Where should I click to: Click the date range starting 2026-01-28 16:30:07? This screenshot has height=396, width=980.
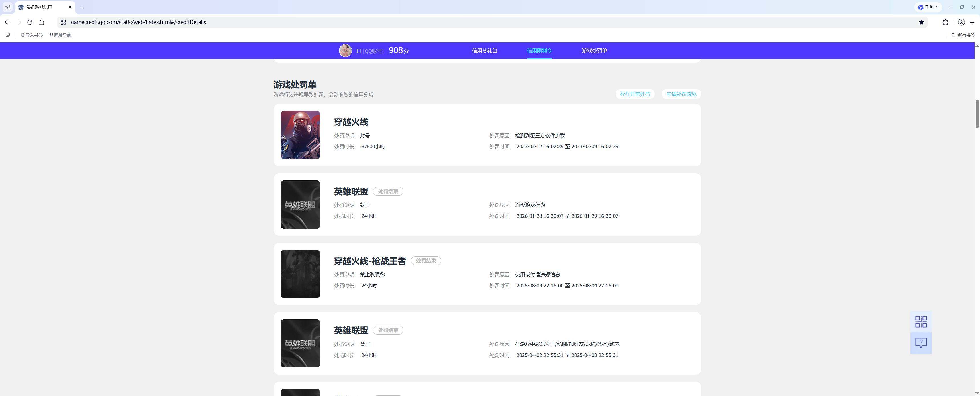(567, 216)
